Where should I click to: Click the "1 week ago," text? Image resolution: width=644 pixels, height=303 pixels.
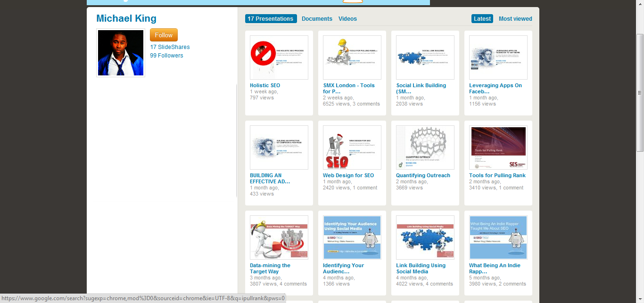pos(264,92)
